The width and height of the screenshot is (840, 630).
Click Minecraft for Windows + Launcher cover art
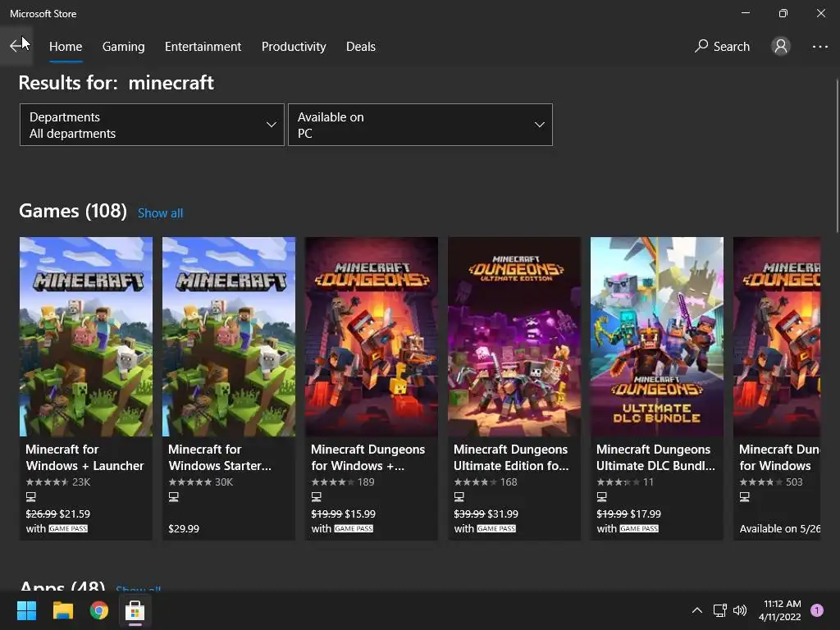(86, 336)
